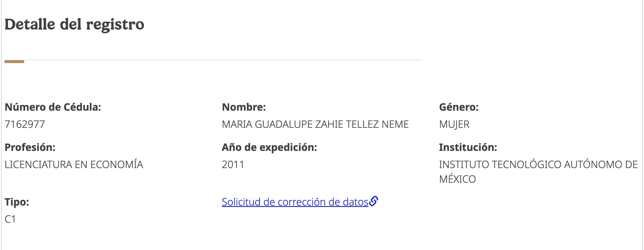Click the Género field label

459,107
